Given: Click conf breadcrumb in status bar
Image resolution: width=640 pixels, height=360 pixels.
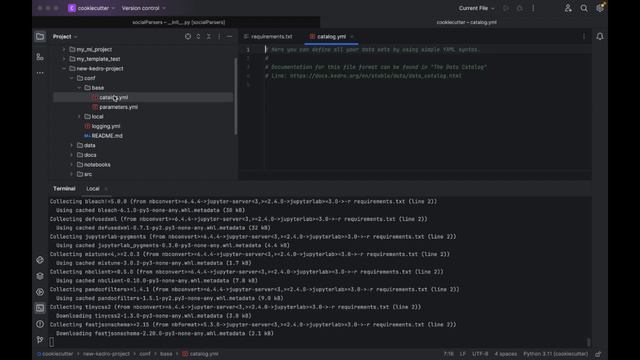Looking at the screenshot, I should [145, 354].
